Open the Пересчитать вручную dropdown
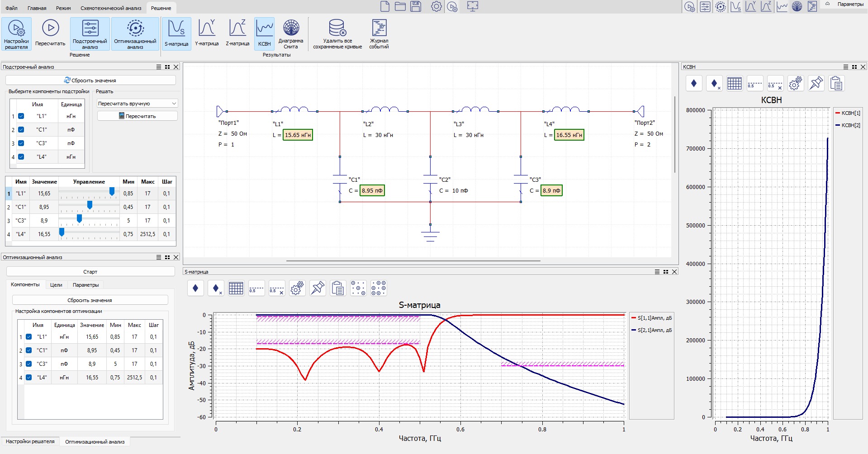Image resolution: width=868 pixels, height=454 pixels. [137, 104]
